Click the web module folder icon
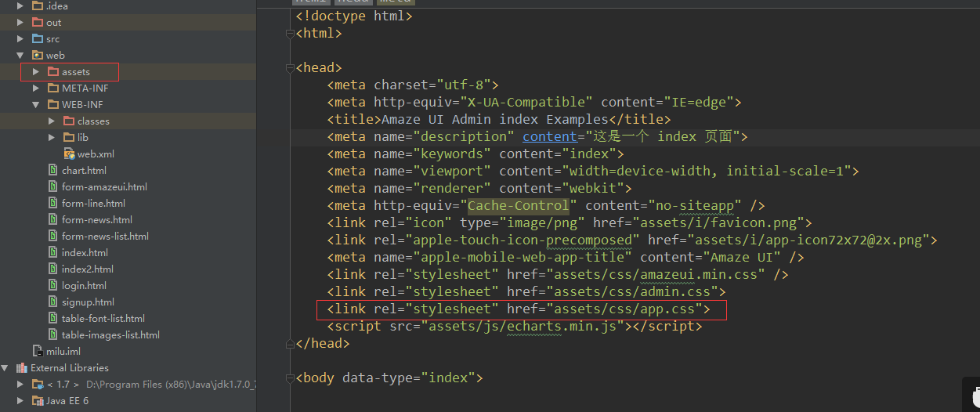The height and width of the screenshot is (412, 980). tap(38, 55)
